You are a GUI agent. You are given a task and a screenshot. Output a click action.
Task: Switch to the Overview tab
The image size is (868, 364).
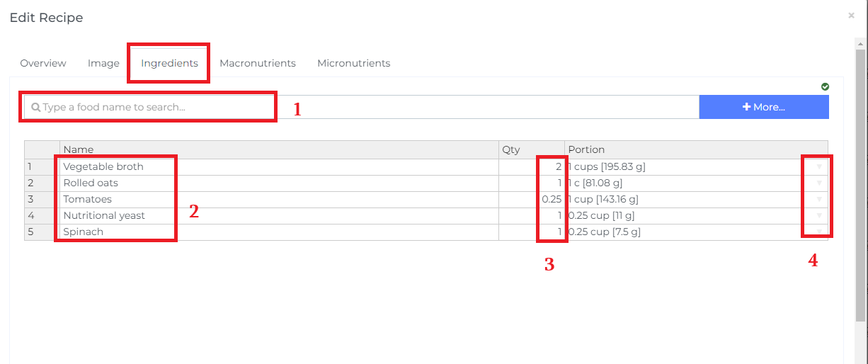pos(43,63)
